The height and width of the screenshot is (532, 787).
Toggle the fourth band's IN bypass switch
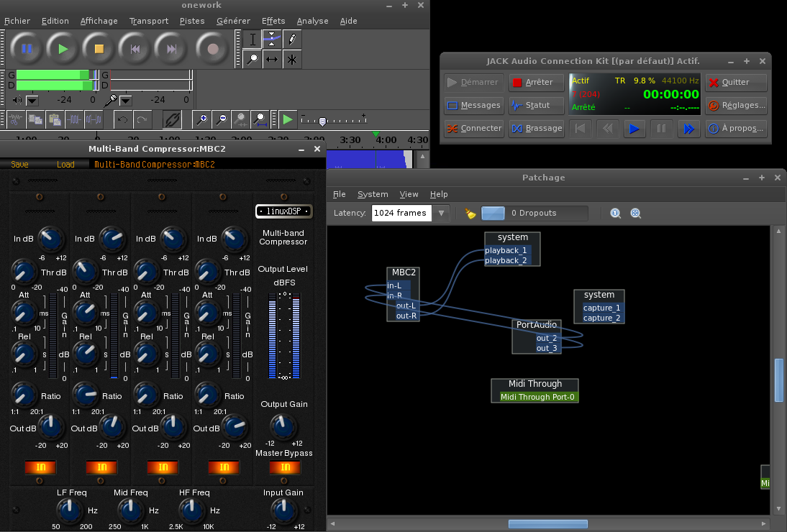click(223, 468)
